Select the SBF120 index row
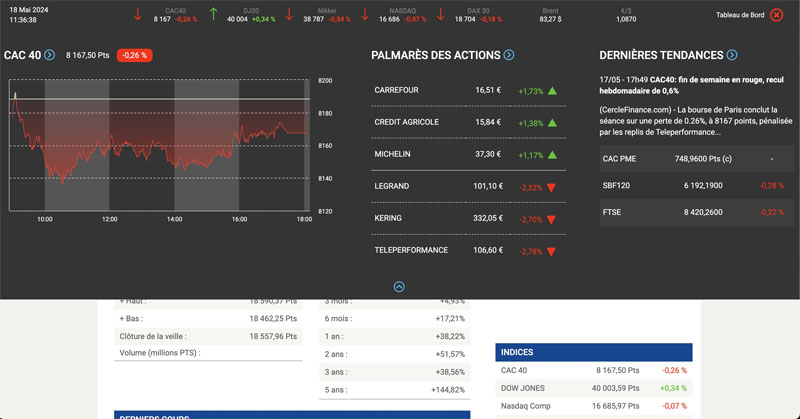Screen dimensions: 800x419 pyautogui.click(x=696, y=185)
